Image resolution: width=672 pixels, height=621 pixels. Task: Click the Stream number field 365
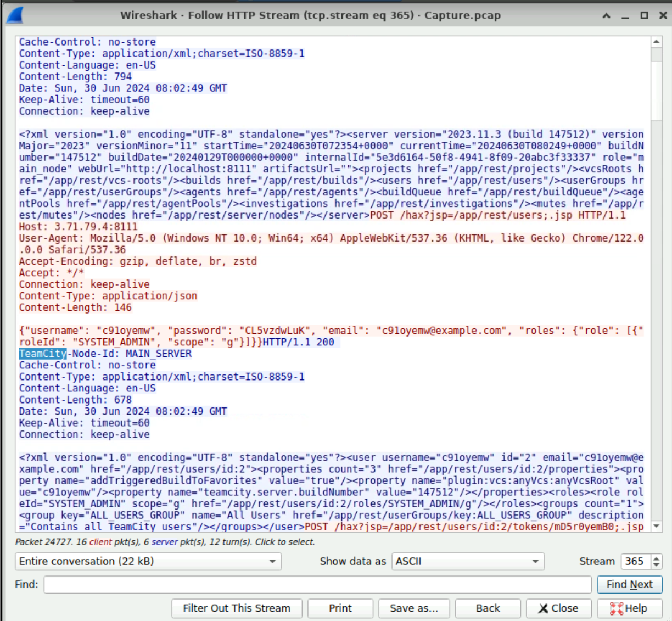(636, 562)
